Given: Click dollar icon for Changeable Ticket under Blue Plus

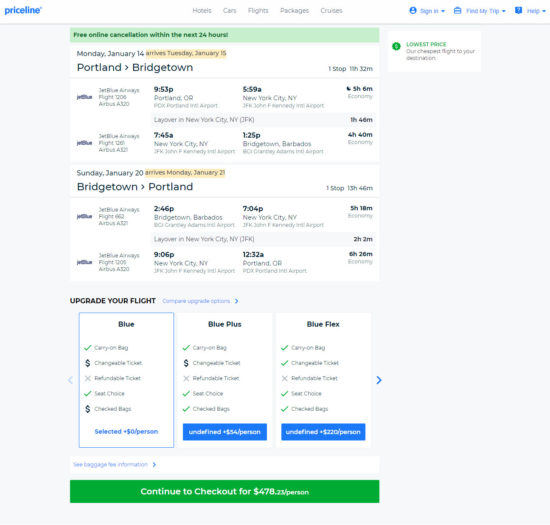Looking at the screenshot, I should click(186, 363).
